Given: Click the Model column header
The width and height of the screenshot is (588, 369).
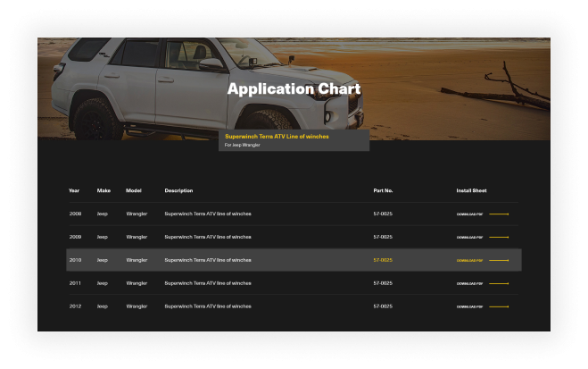Looking at the screenshot, I should click(134, 190).
